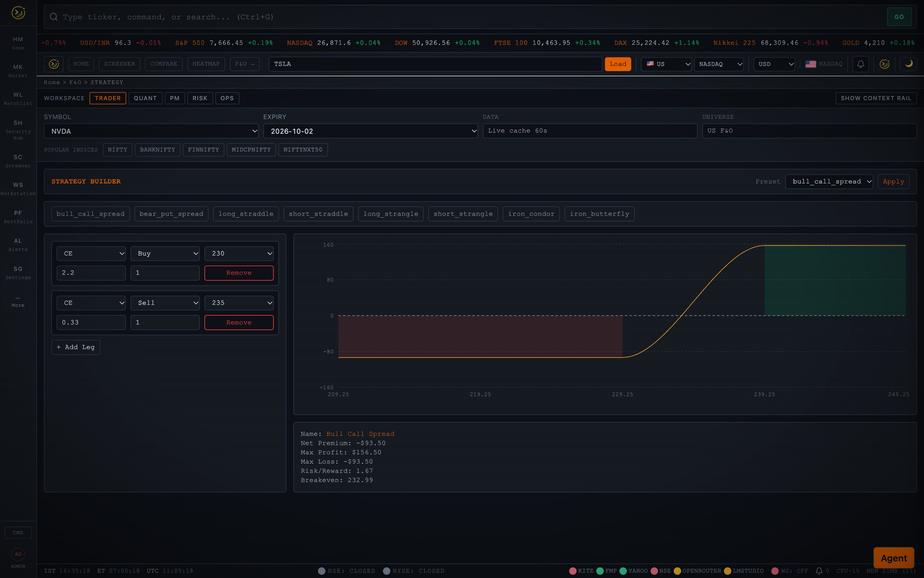Open SCREENER nav item
The width and height of the screenshot is (924, 578).
coord(119,64)
